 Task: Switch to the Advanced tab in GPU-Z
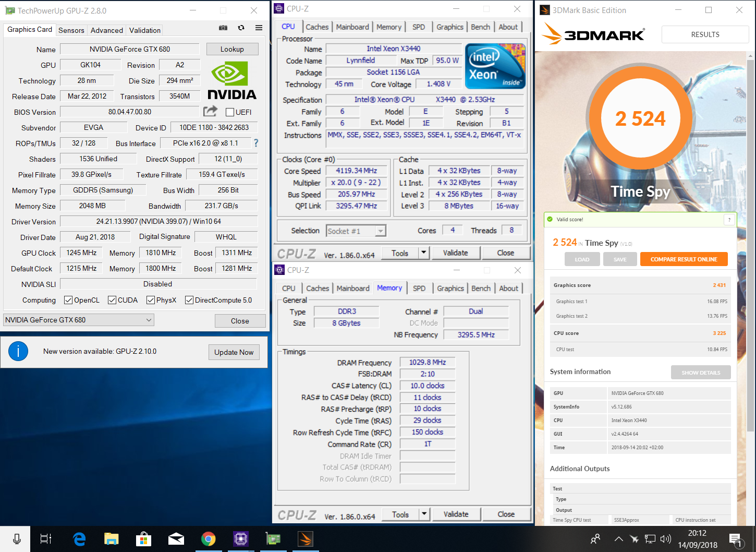click(x=107, y=30)
